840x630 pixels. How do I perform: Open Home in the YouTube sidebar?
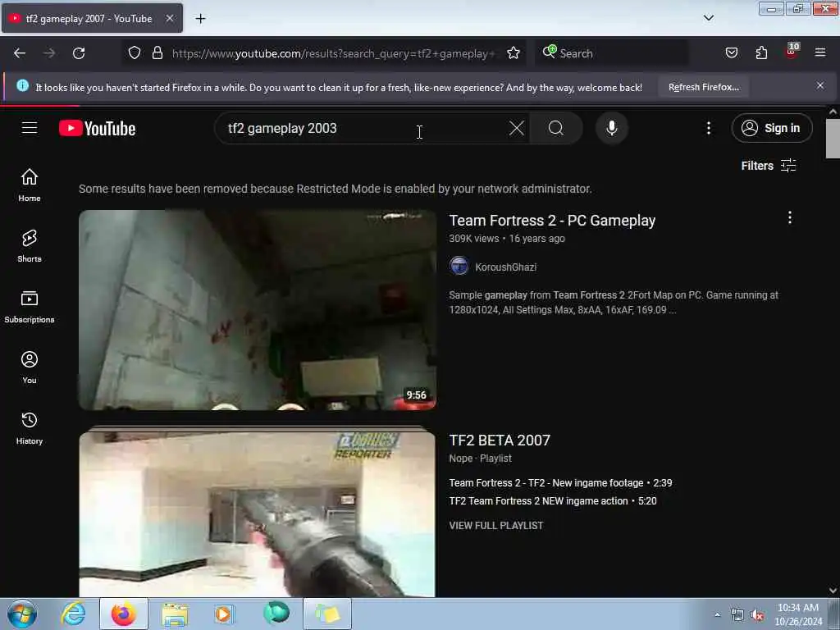point(30,185)
